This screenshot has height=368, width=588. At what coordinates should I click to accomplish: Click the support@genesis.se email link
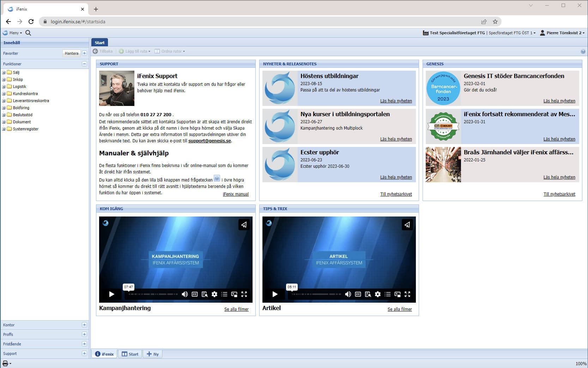click(210, 141)
